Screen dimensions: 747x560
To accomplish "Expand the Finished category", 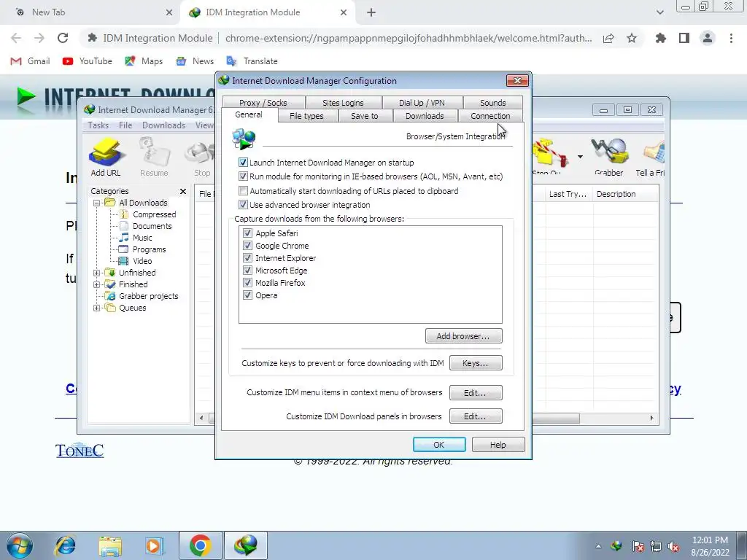I will click(96, 285).
